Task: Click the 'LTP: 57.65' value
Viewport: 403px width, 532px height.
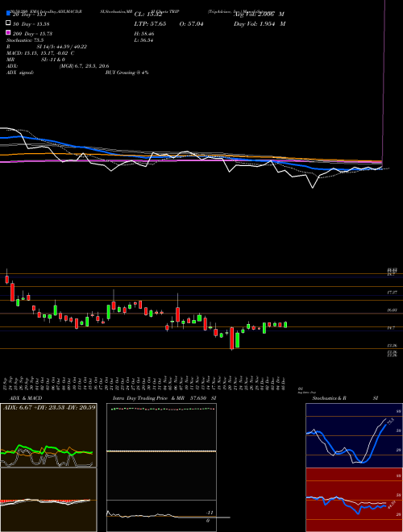Action: (150, 24)
